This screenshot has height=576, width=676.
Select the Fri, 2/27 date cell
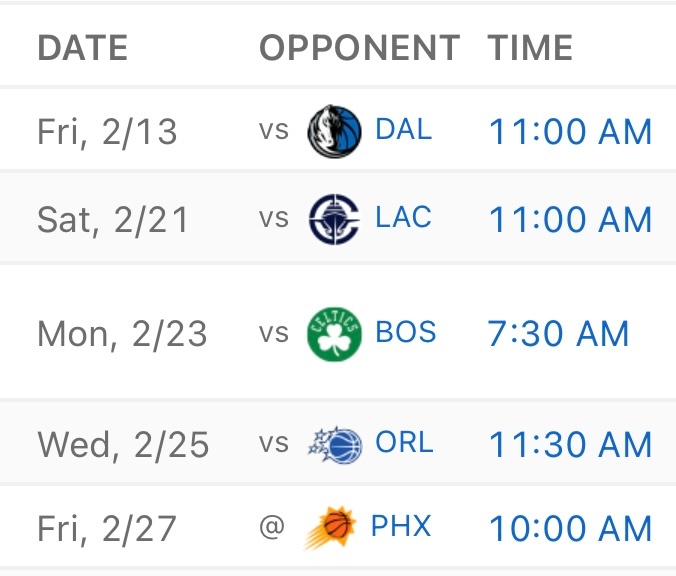pos(108,529)
